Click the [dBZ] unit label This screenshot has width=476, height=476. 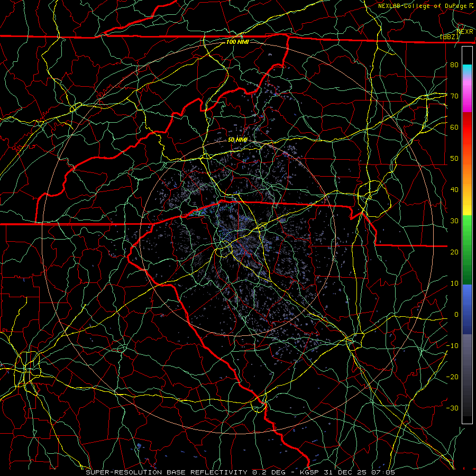(450, 36)
